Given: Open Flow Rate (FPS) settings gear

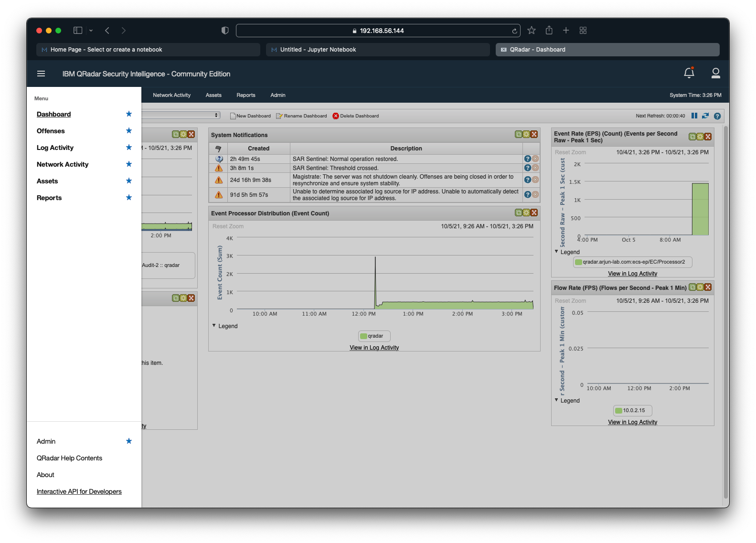Looking at the screenshot, I should [700, 287].
